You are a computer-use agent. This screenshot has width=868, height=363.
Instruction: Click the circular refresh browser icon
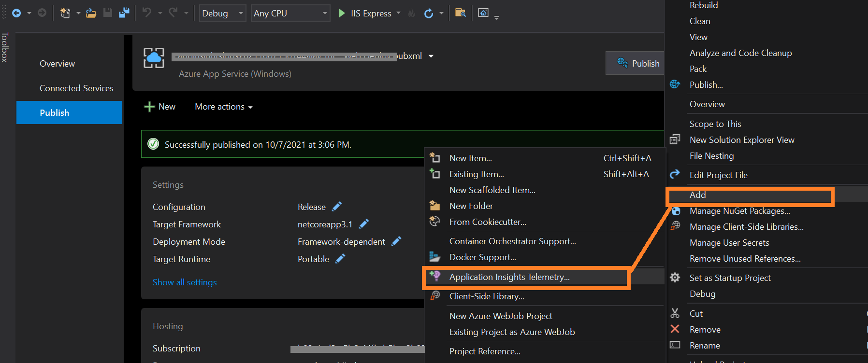[x=429, y=13]
